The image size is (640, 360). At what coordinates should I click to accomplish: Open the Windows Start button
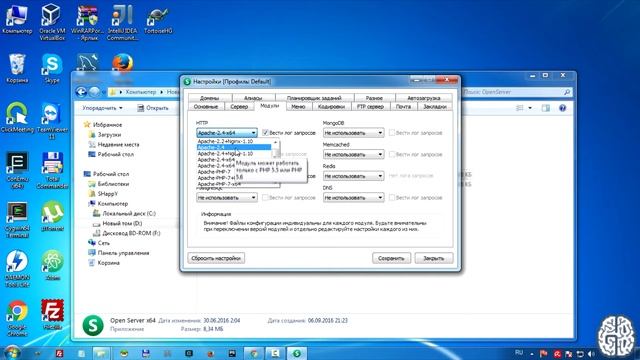(x=12, y=353)
